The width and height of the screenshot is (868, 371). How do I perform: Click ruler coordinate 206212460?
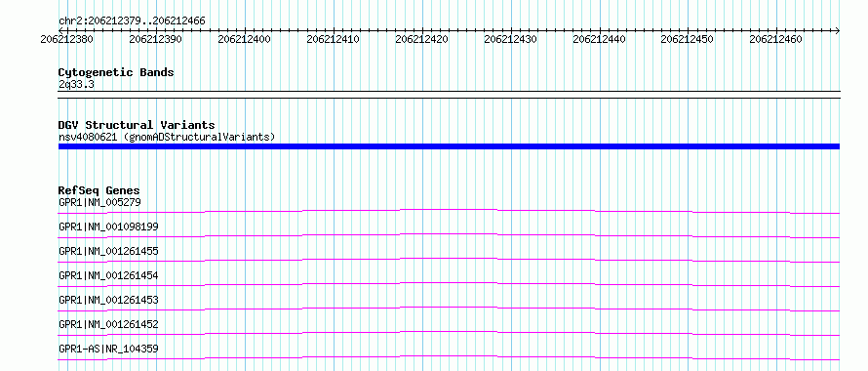click(x=776, y=39)
